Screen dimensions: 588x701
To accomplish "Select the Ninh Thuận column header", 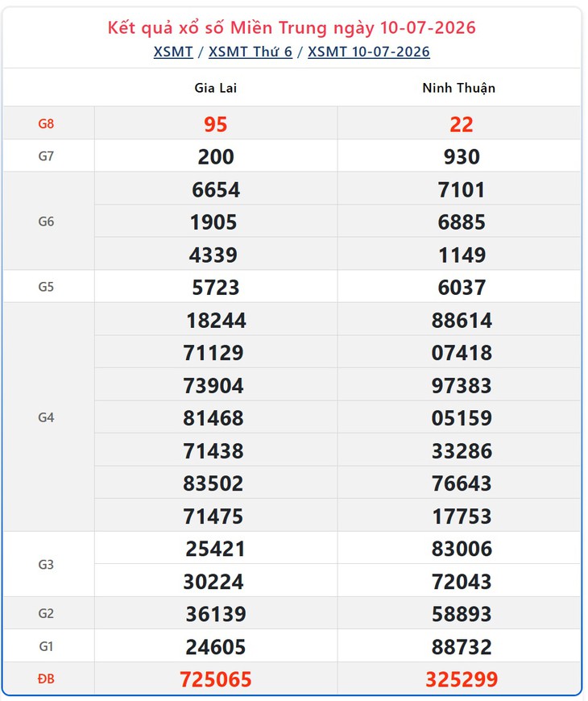I will [459, 88].
